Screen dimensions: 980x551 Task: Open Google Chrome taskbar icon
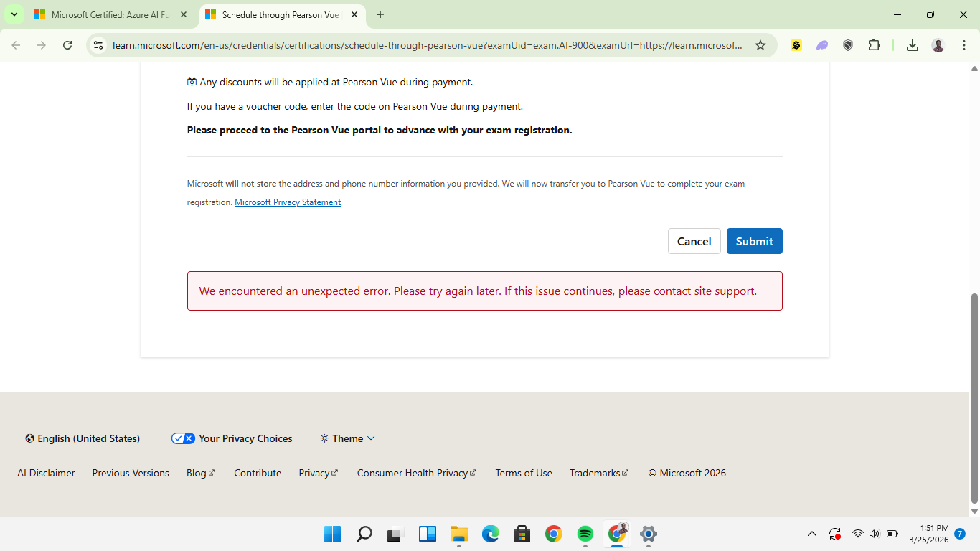pos(553,534)
